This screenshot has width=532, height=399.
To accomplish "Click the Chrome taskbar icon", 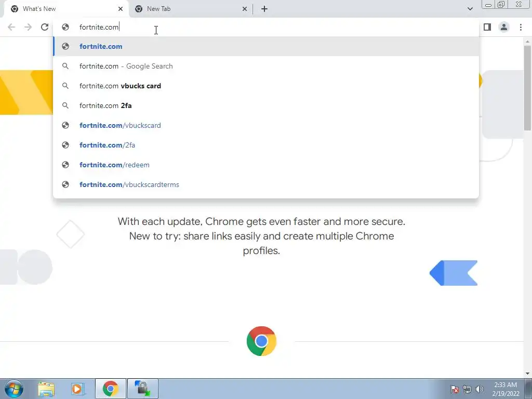I will click(x=110, y=389).
